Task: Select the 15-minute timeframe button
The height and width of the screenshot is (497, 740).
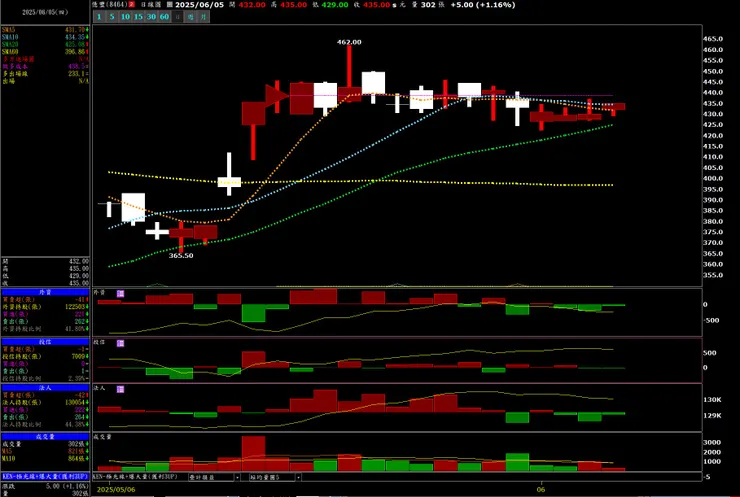Action: [x=138, y=17]
